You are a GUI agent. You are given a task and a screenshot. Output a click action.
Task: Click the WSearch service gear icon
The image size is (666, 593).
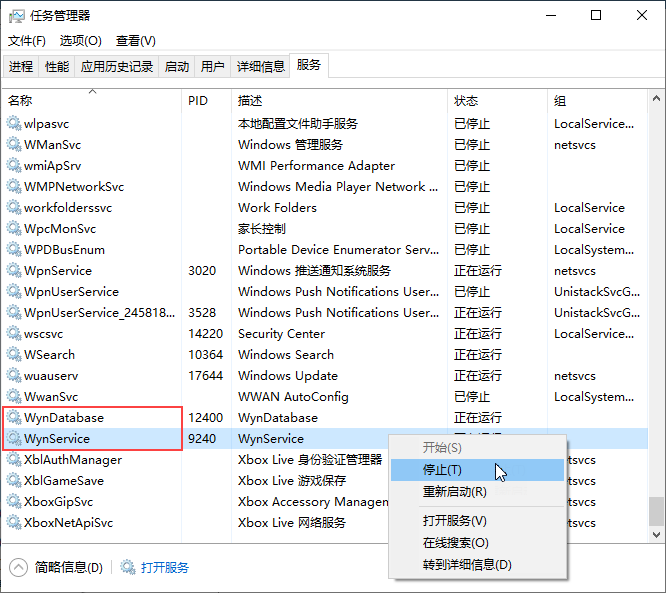(x=14, y=354)
